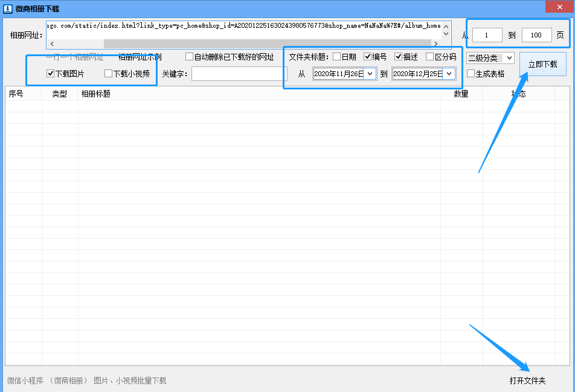575x392 pixels.
Task: Click the app icon in title bar
Action: 8,8
